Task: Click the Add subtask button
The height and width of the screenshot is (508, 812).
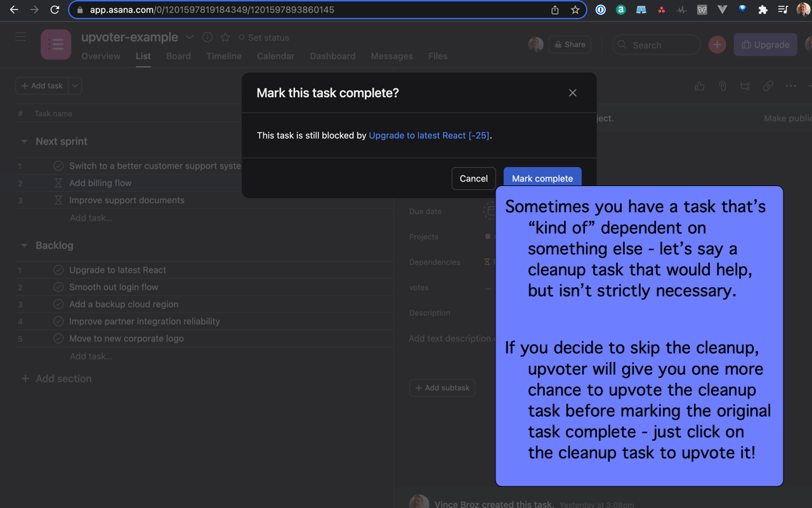Action: point(442,387)
